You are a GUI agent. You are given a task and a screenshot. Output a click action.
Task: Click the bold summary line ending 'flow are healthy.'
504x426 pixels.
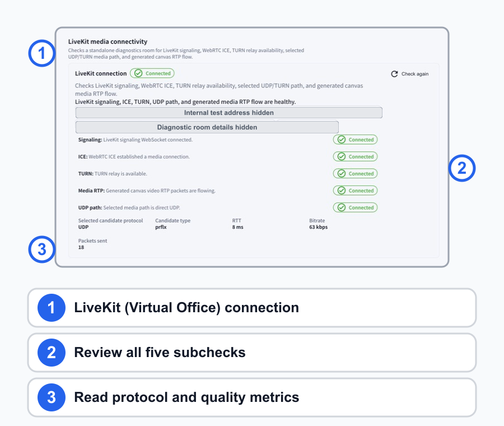point(185,102)
